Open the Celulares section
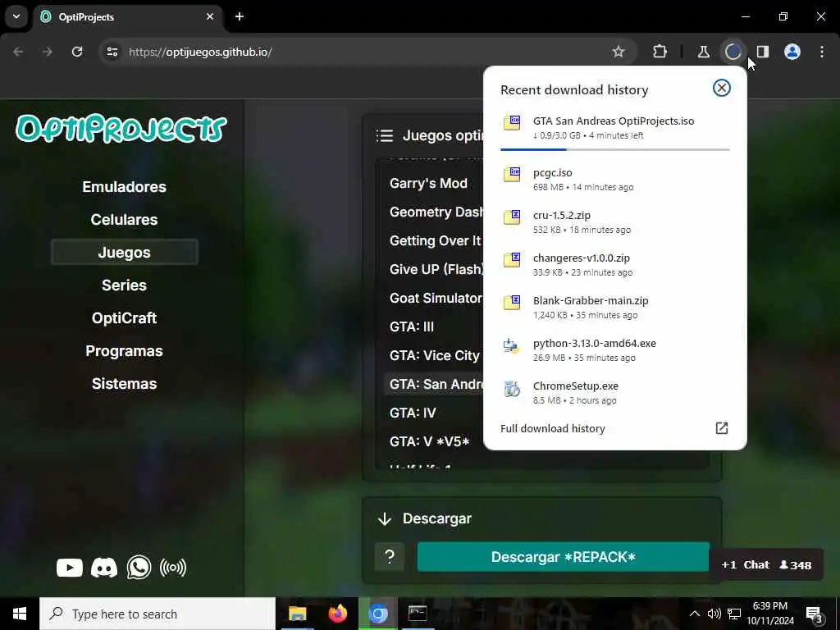Screen dimensions: 840x630 (x=125, y=220)
